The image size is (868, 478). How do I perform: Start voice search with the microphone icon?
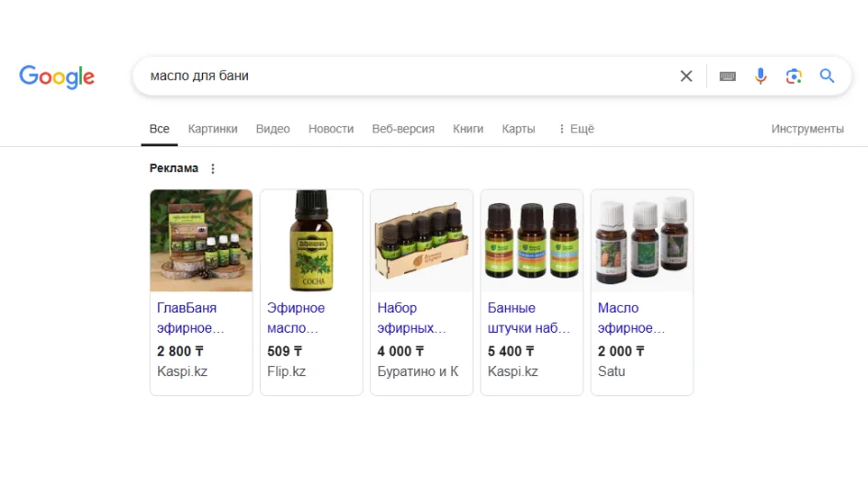[x=761, y=76]
